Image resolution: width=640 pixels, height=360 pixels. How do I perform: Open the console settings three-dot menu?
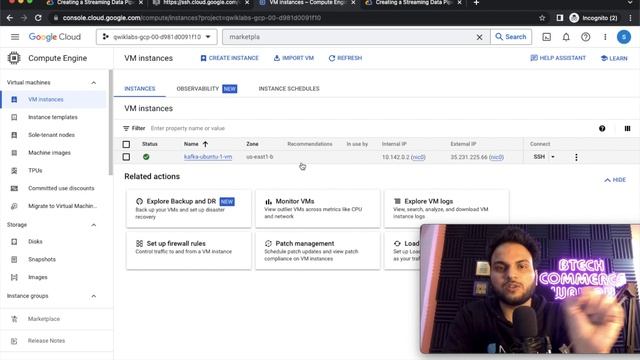click(605, 37)
